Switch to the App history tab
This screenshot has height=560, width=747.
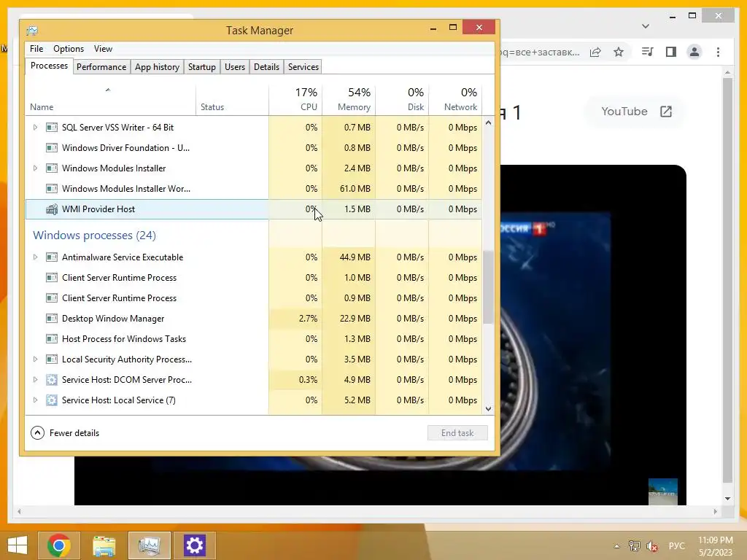pos(158,67)
